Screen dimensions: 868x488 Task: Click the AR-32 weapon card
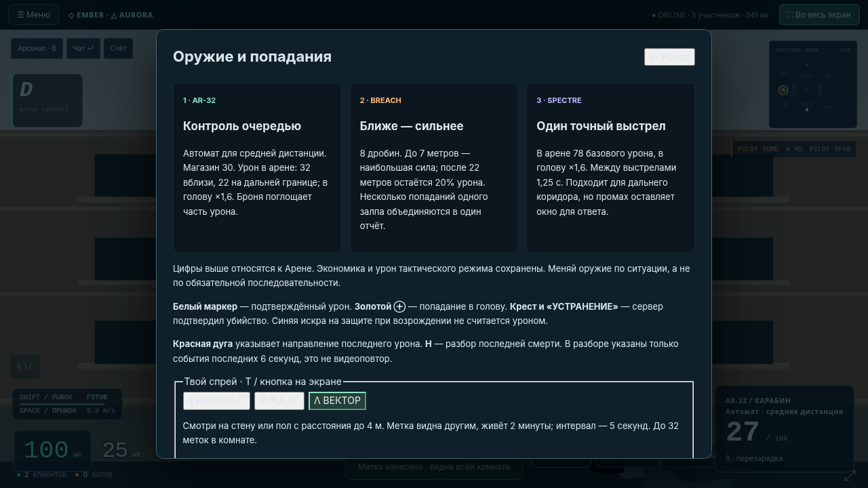click(257, 167)
